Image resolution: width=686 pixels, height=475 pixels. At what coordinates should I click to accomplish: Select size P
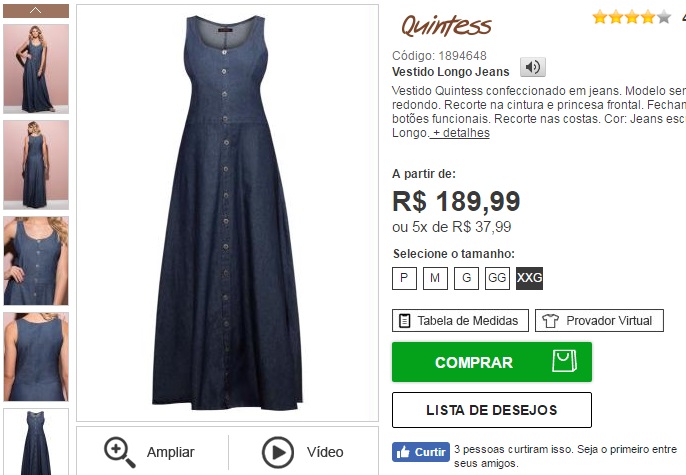click(404, 278)
